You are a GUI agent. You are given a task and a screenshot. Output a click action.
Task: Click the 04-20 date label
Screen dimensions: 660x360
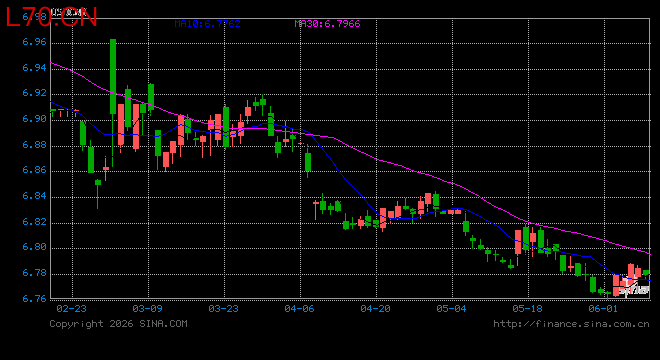tap(375, 309)
